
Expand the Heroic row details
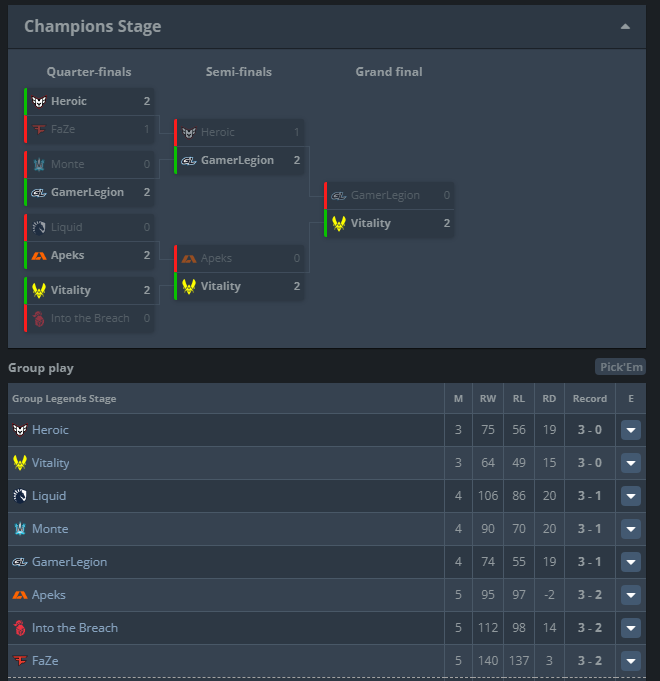(631, 430)
